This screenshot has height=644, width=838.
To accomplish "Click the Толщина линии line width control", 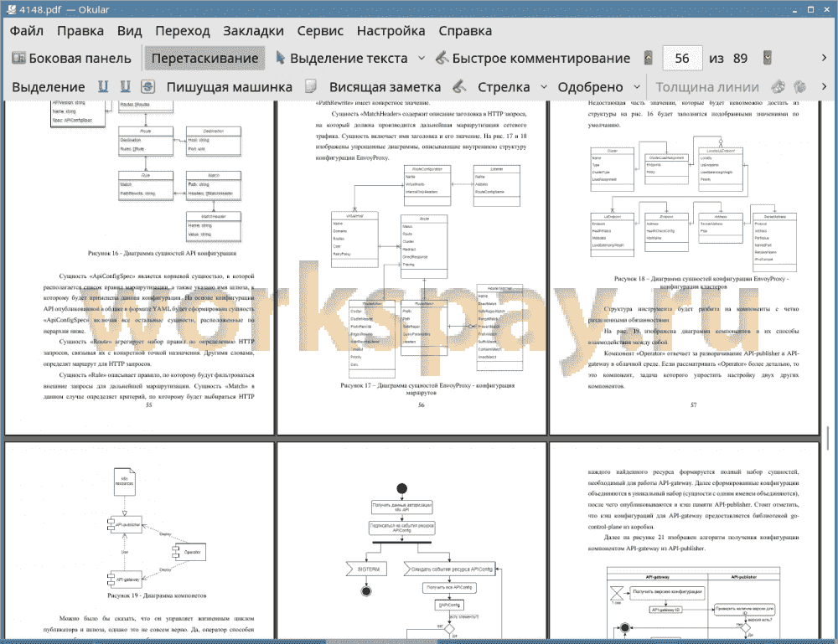I will pos(707,87).
